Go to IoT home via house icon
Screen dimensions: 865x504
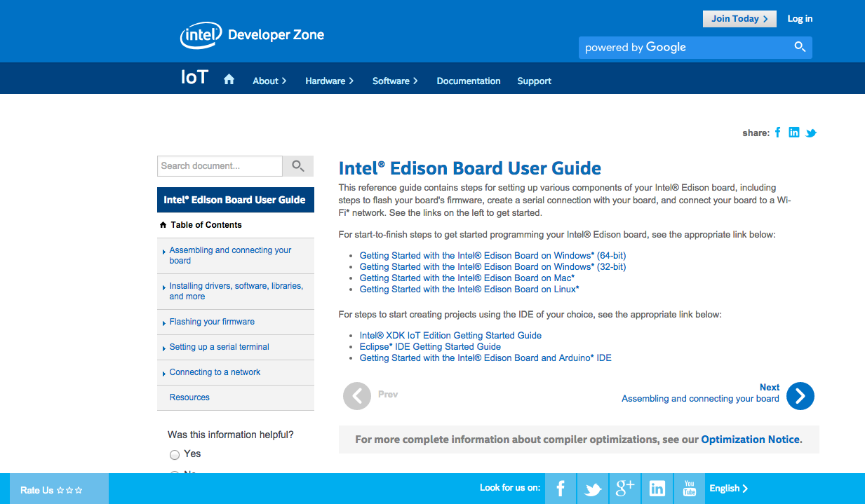tap(229, 79)
